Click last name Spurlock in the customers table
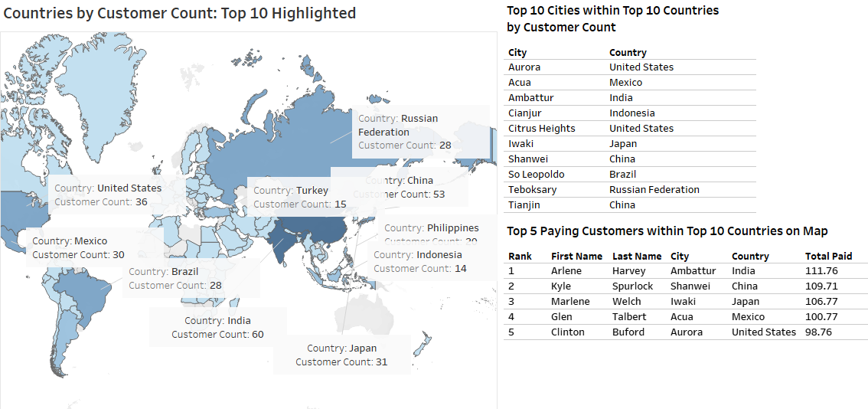Image resolution: width=868 pixels, height=409 pixels. [x=632, y=286]
